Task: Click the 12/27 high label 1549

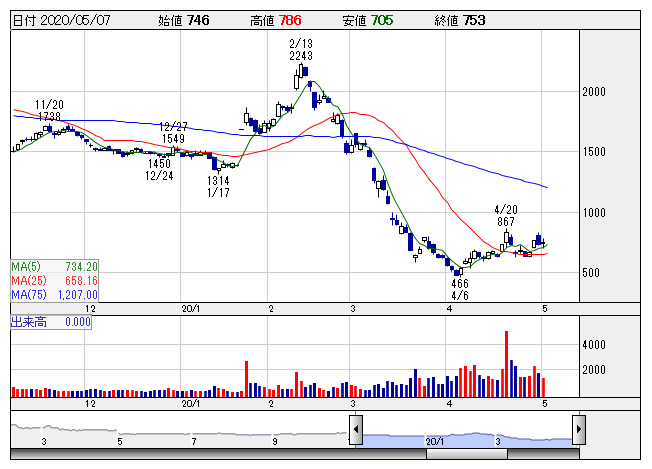Action: pyautogui.click(x=174, y=138)
